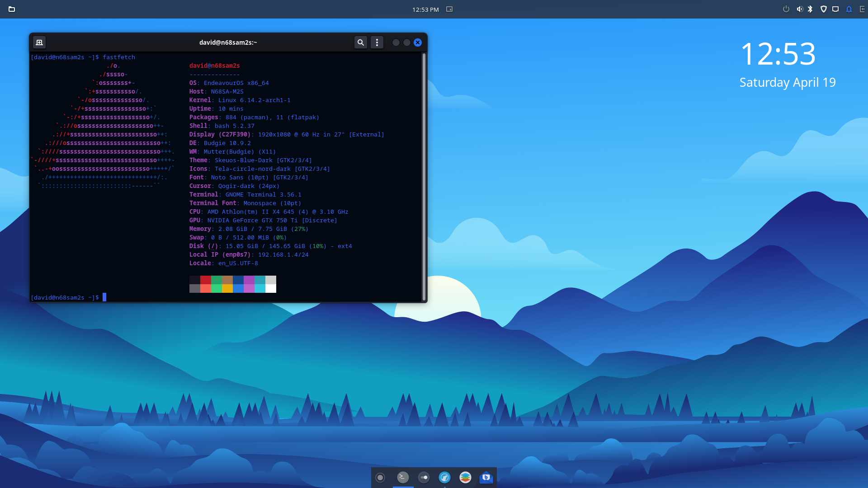Click the red swatch in palette
868x488 pixels.
(206, 280)
